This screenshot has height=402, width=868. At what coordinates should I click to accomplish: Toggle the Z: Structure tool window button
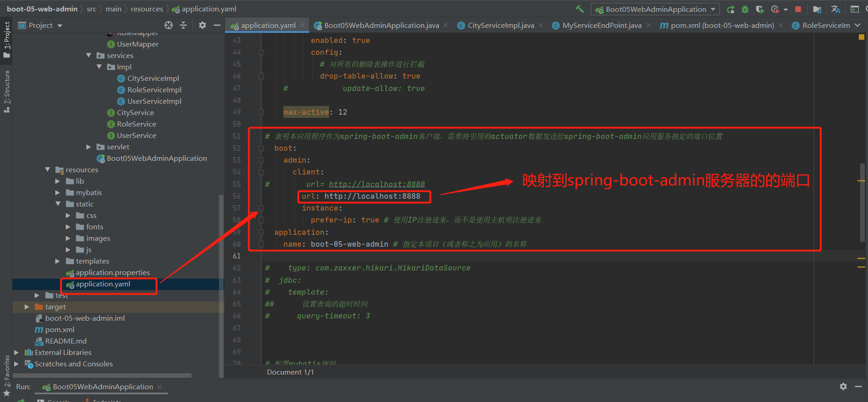6,91
